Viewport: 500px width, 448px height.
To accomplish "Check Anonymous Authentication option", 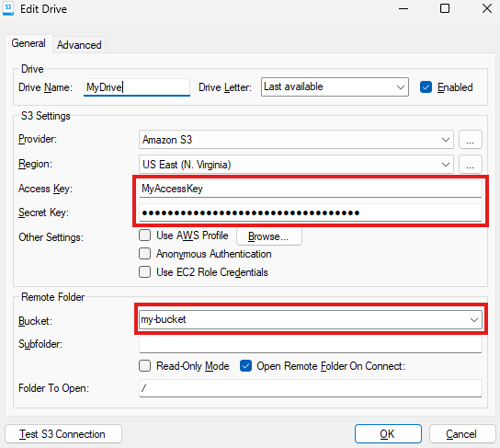I will point(145,254).
